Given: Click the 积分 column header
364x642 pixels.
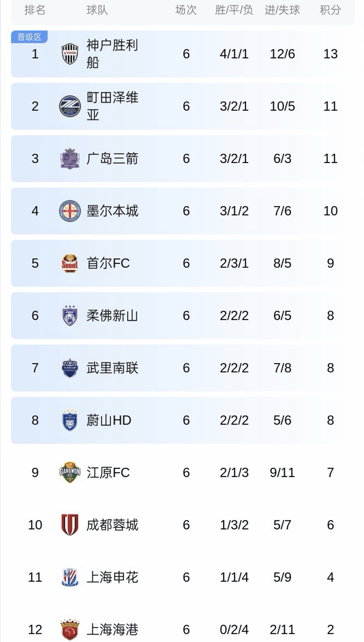Looking at the screenshot, I should coord(330,10).
